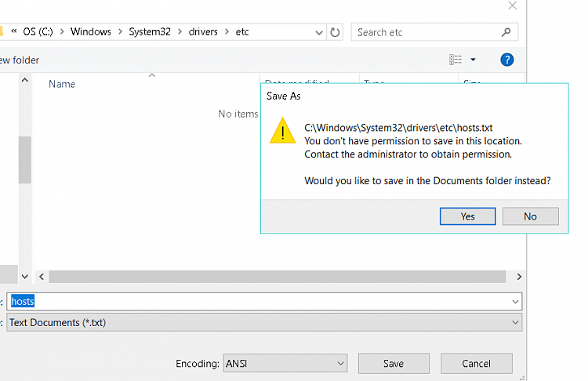Click the yellow warning triangle icon
The height and width of the screenshot is (381, 588).
[x=282, y=130]
